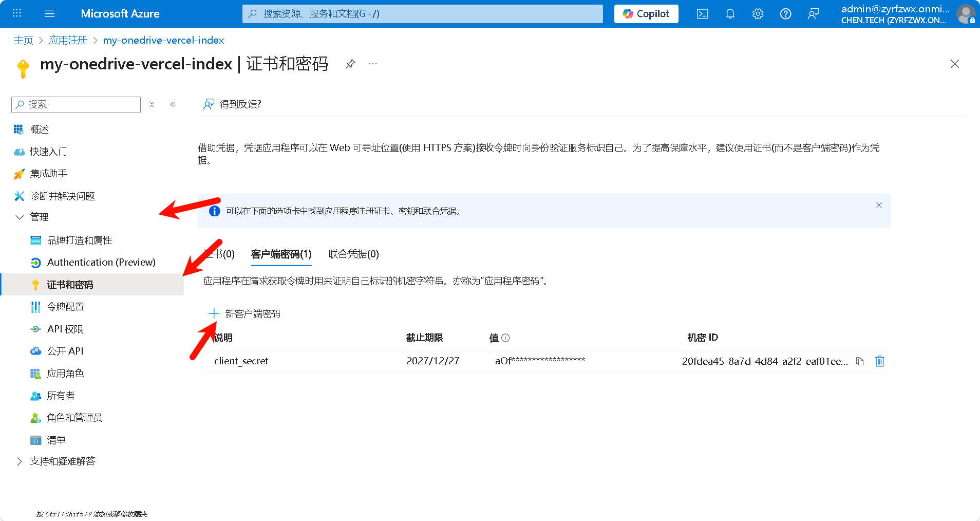Open the Copilot button
This screenshot has height=521, width=980.
[646, 14]
